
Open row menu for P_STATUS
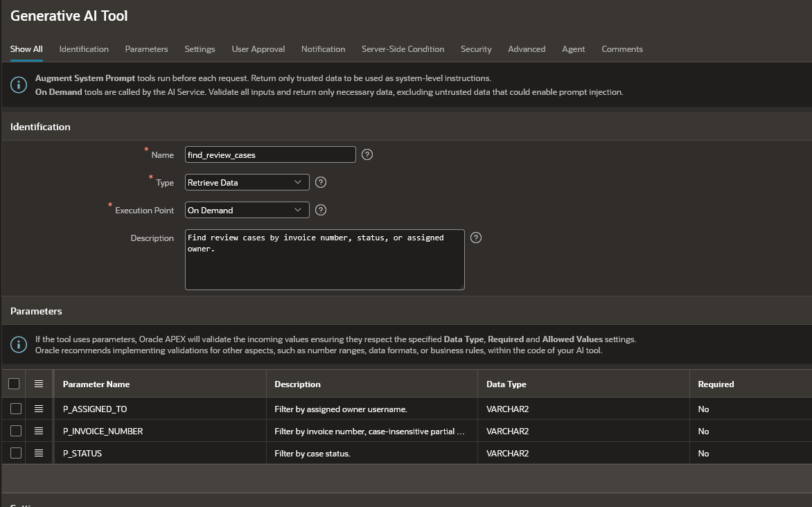point(39,453)
